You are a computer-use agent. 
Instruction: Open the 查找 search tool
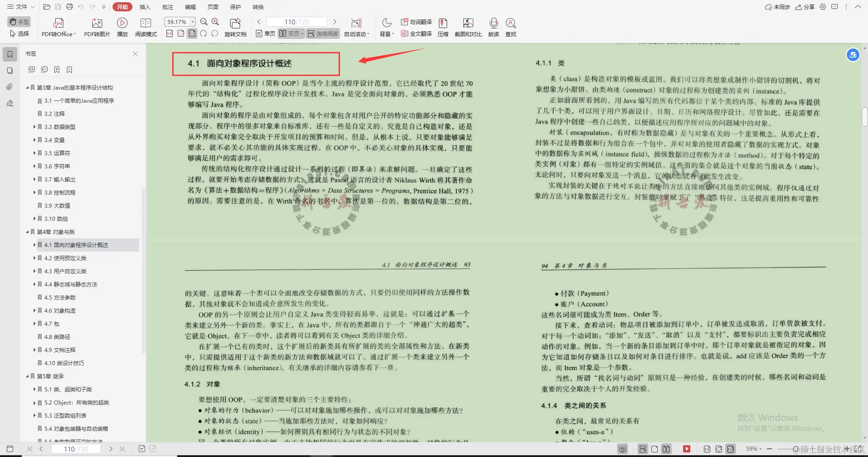click(511, 27)
